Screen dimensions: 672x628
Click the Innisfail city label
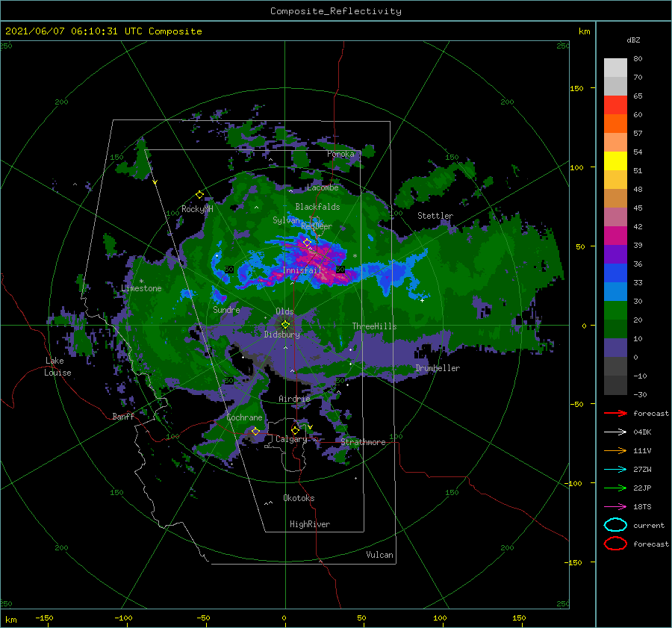[x=302, y=270]
